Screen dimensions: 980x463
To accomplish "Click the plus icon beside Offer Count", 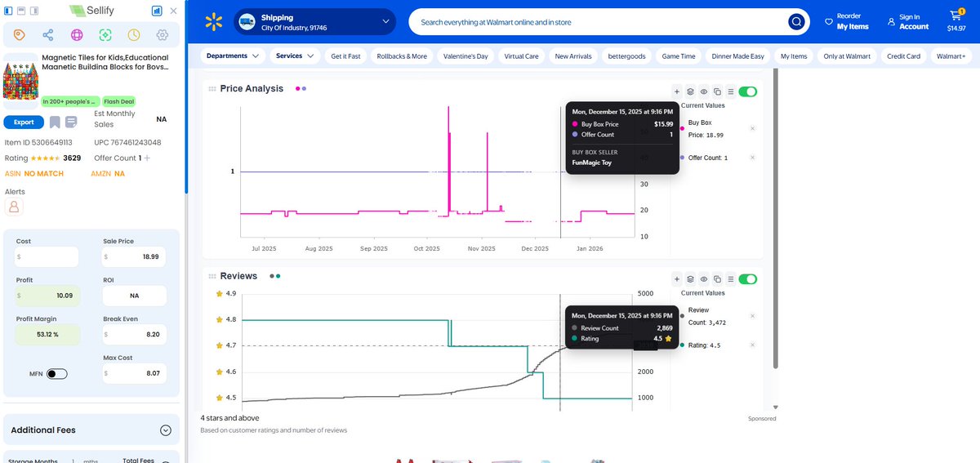I will 147,158.
